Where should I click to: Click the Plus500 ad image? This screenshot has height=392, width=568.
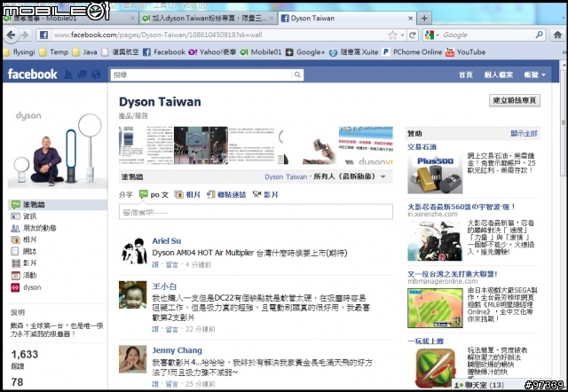click(435, 173)
